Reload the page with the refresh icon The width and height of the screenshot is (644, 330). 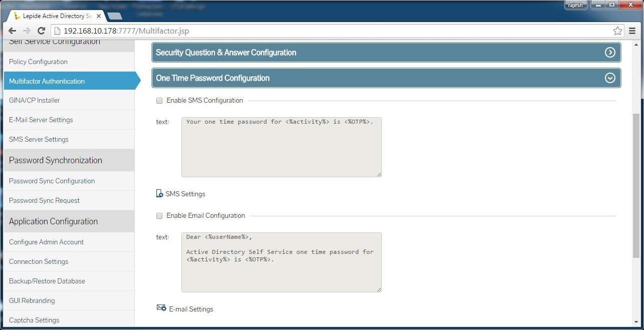[41, 31]
